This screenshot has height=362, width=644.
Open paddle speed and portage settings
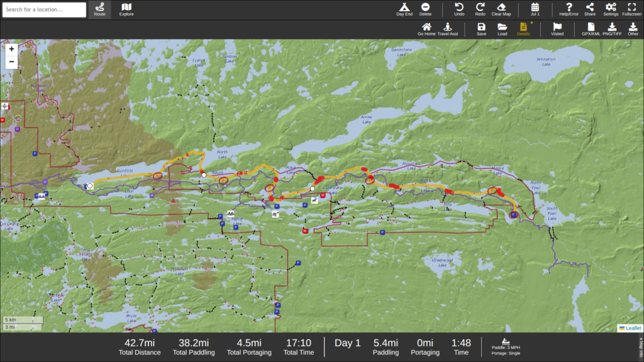(506, 347)
